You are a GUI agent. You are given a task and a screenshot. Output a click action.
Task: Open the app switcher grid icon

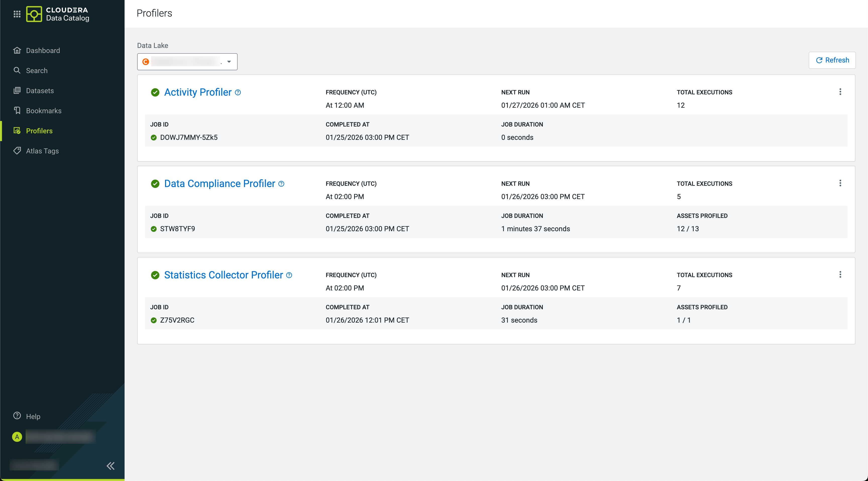click(x=17, y=14)
